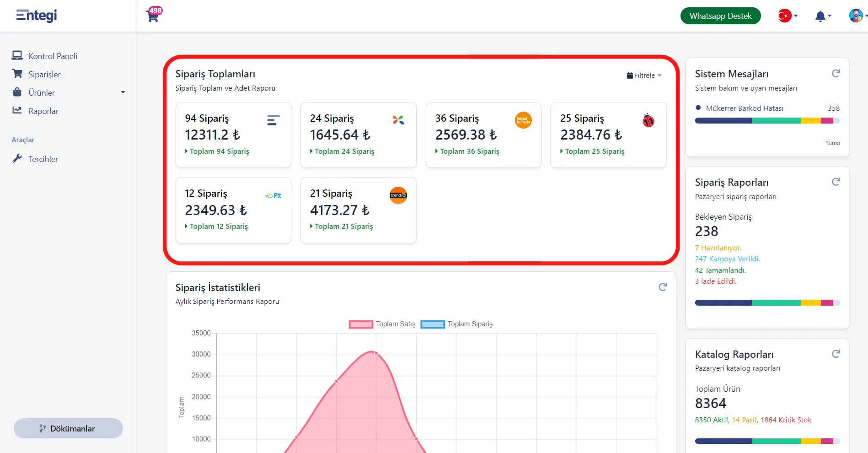Click the Whatsapp Destek button
Image resolution: width=868 pixels, height=453 pixels.
click(720, 16)
